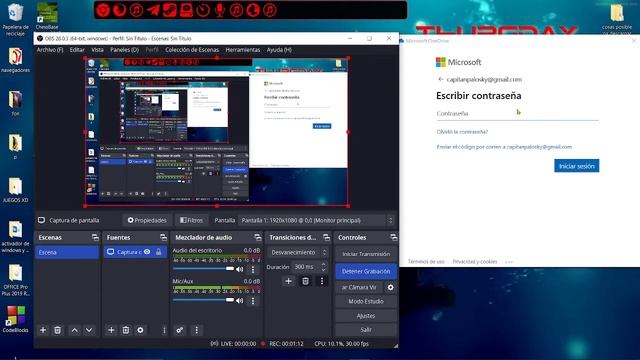This screenshot has width=640, height=360.
Task: Open the more options ellipsis in OneDrive footer
Action: 509,262
